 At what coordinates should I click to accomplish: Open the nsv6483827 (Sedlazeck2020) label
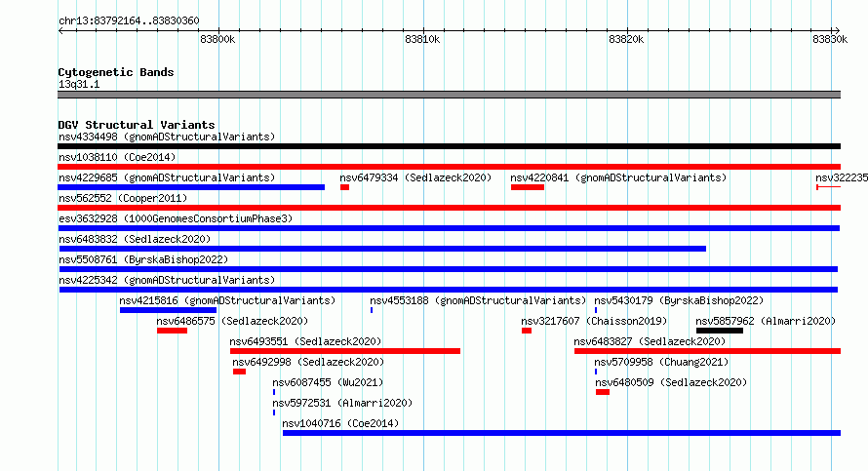click(x=650, y=341)
